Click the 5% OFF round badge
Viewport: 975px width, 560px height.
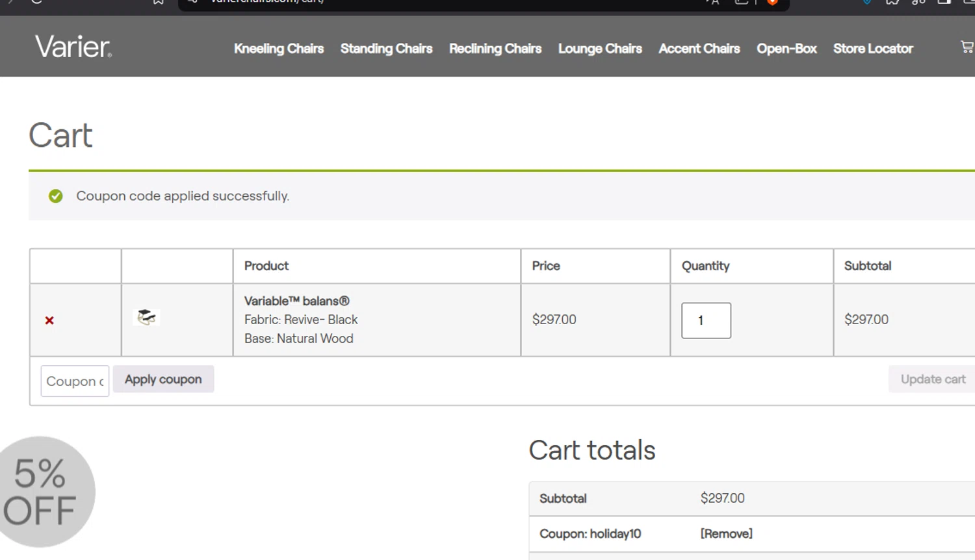click(x=44, y=492)
